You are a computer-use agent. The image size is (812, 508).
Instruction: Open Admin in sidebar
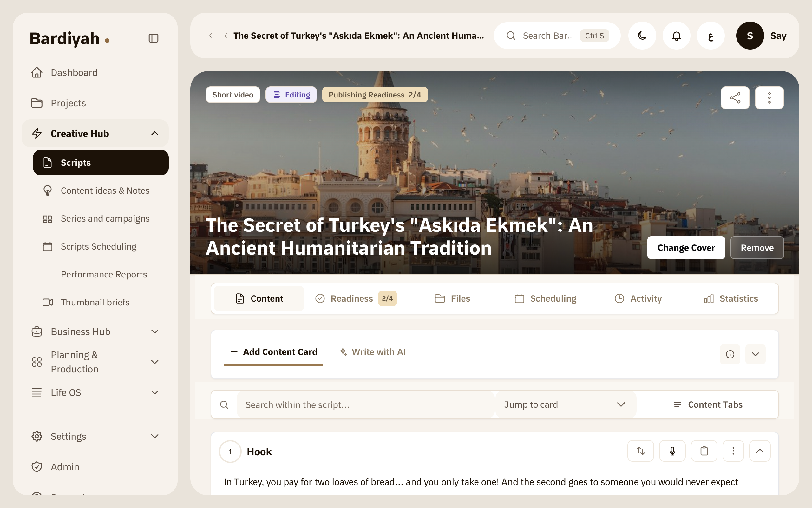(x=95, y=467)
